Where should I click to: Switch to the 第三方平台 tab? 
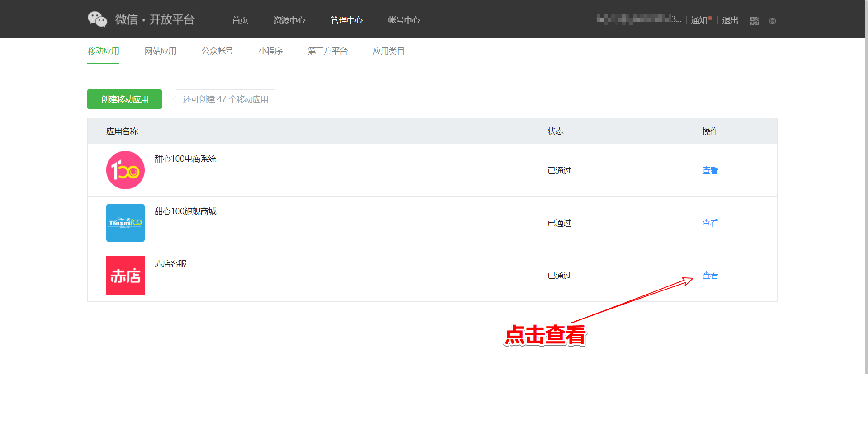[x=328, y=51]
